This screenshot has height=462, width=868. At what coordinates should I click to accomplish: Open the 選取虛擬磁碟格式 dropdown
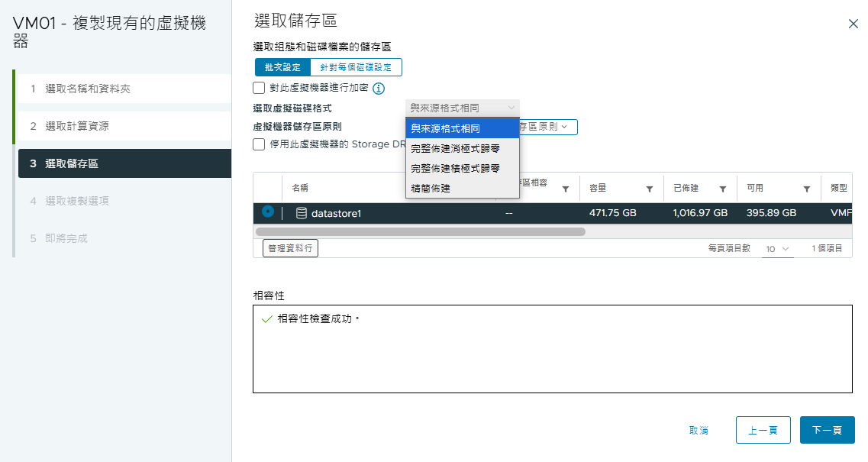pyautogui.click(x=462, y=108)
